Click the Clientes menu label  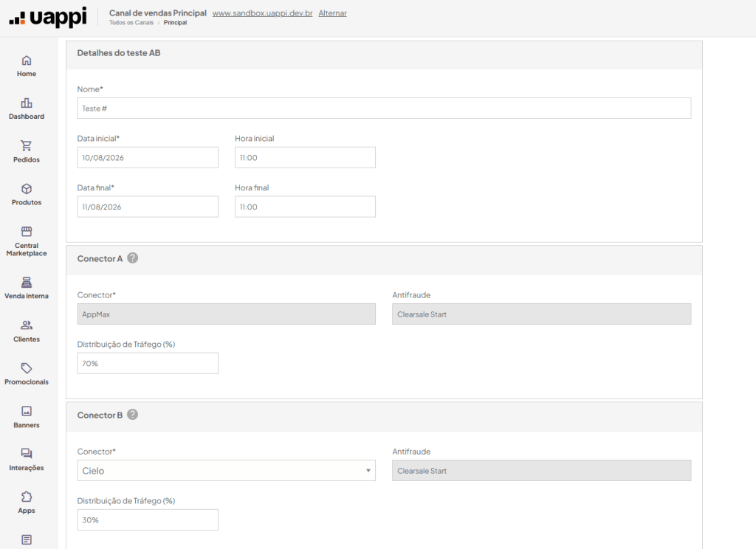click(27, 339)
